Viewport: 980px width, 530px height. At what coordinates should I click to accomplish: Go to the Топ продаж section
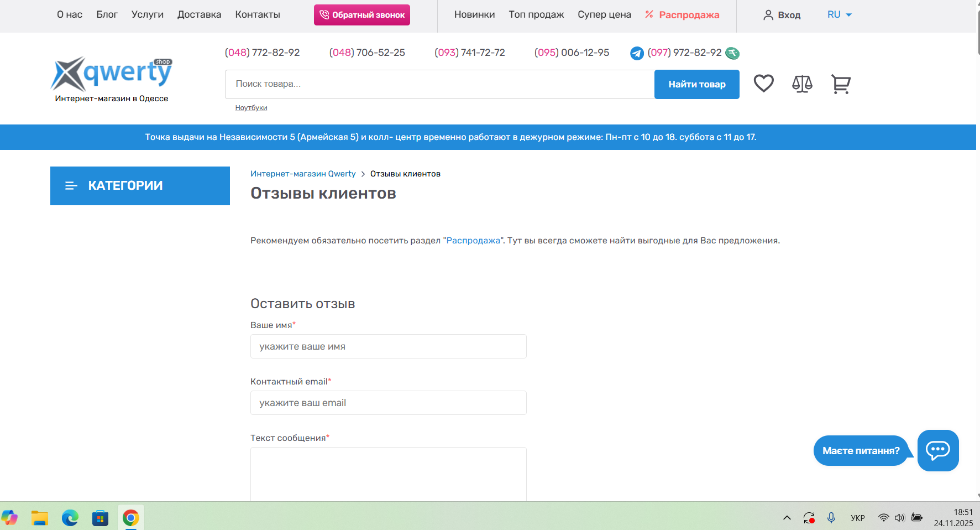coord(536,15)
